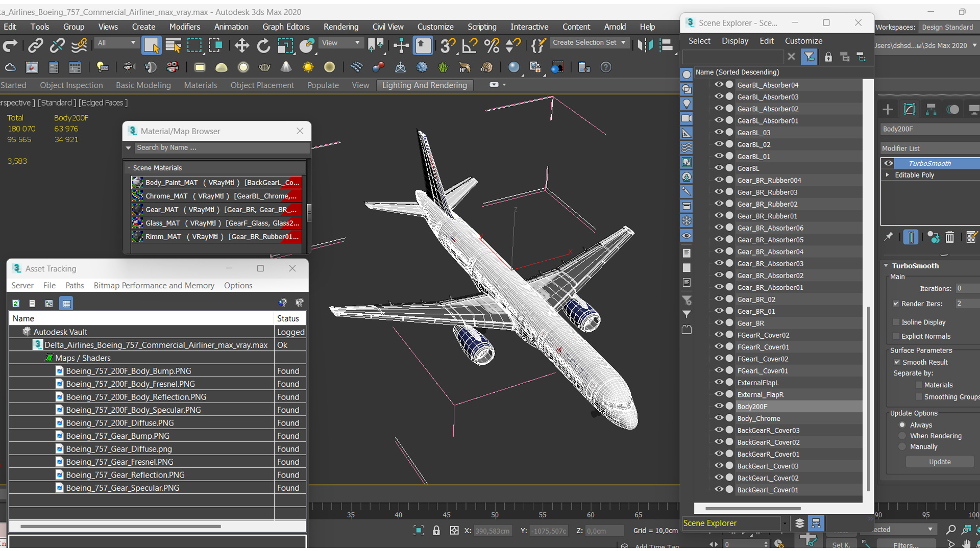980x551 pixels.
Task: Hide the Body200F object eye icon
Action: tap(719, 406)
